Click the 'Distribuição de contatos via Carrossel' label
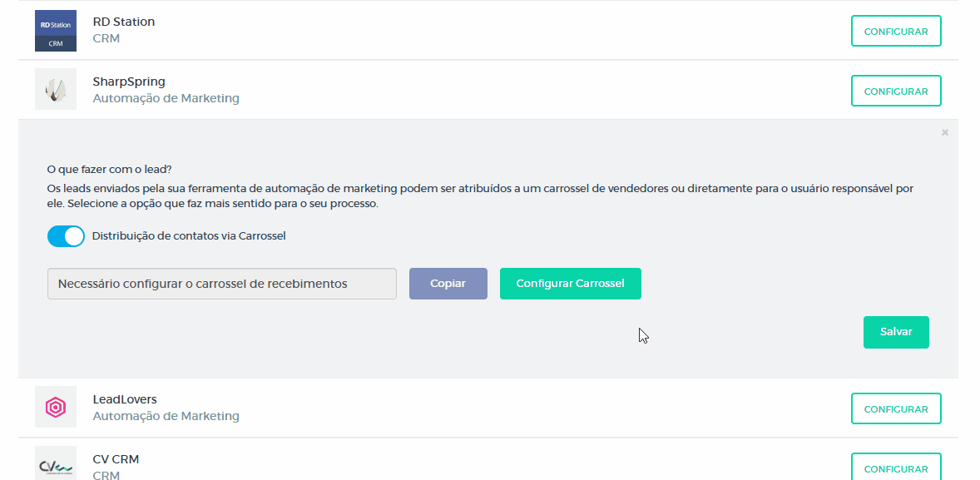Image resolution: width=980 pixels, height=480 pixels. coord(189,236)
